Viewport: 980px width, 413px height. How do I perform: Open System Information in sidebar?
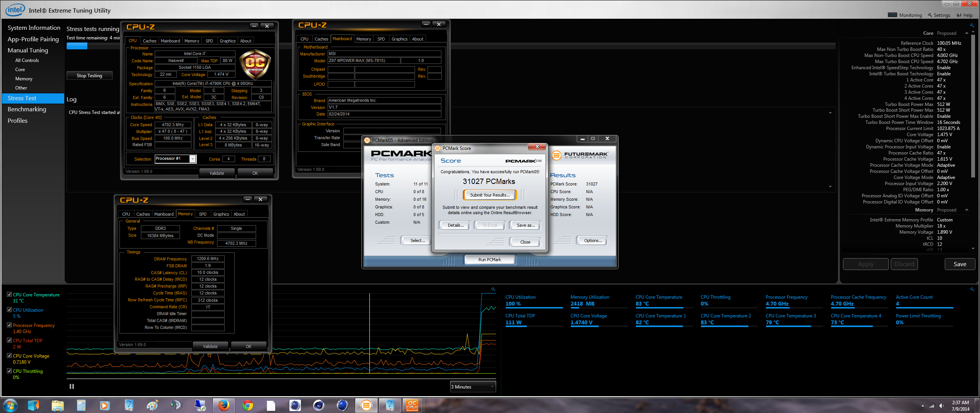point(34,28)
